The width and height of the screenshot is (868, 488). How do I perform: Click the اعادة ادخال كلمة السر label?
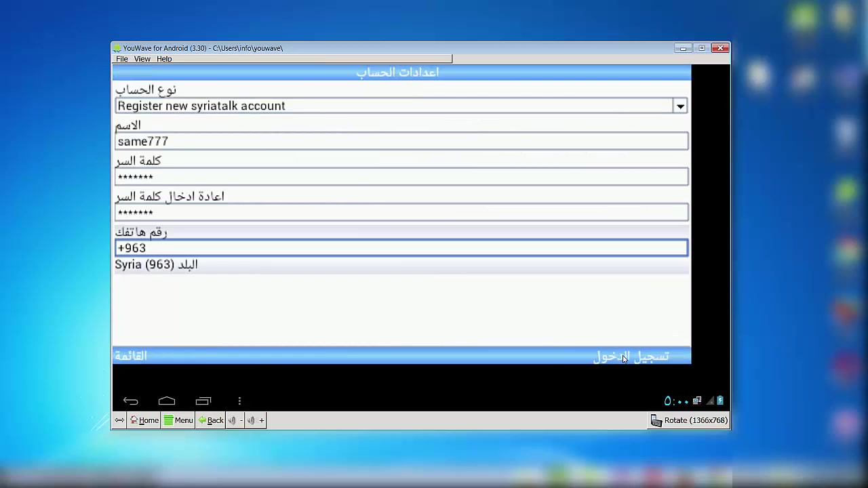(x=170, y=197)
